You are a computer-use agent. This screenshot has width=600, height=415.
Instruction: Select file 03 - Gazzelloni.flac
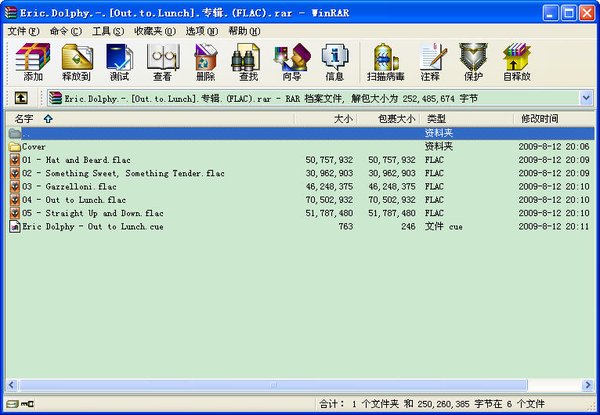coord(69,187)
